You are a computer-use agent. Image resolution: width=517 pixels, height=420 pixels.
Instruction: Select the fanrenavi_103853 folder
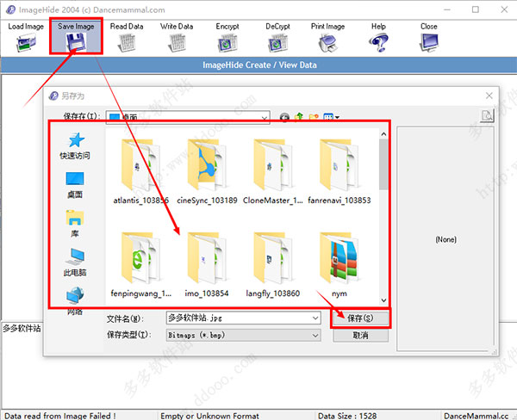[x=339, y=171]
